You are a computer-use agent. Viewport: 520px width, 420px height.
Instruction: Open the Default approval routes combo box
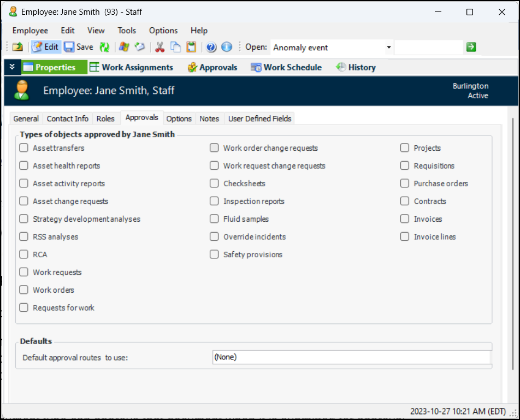[x=351, y=357]
